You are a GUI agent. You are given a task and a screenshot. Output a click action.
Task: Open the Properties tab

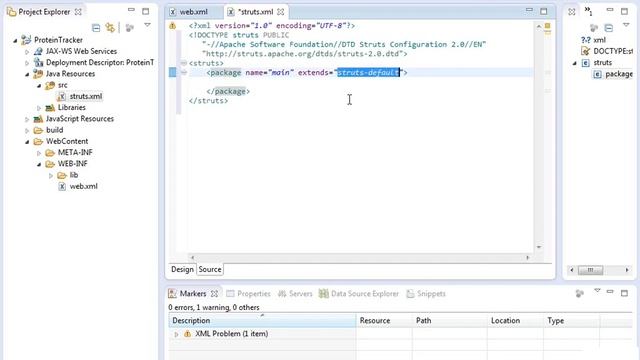pos(253,293)
